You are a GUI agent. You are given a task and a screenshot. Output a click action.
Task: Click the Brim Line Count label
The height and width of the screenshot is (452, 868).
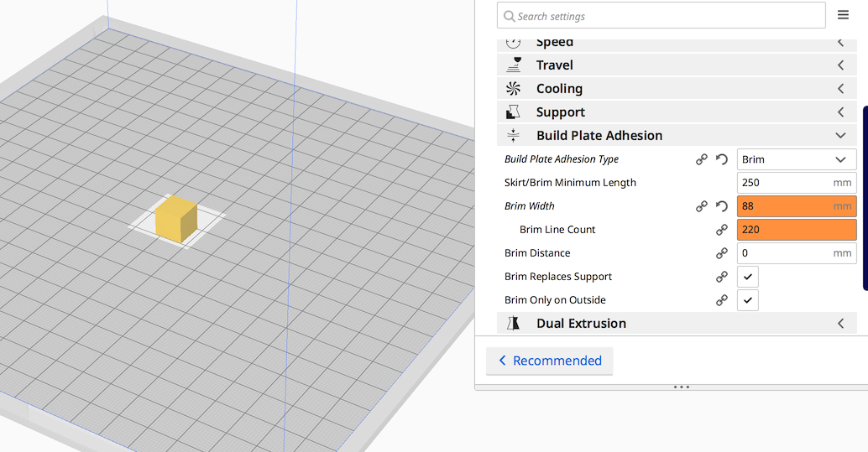tap(557, 230)
